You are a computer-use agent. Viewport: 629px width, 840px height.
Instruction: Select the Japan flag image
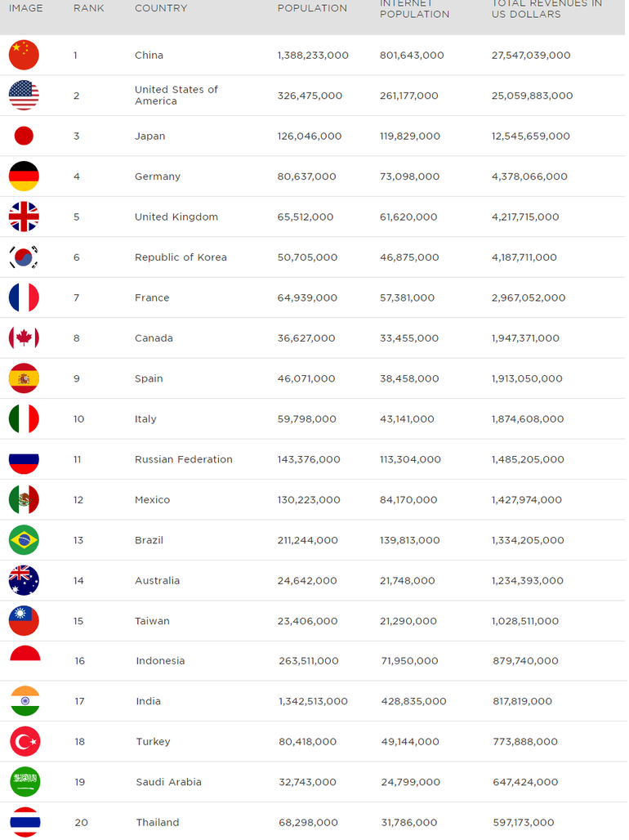tap(24, 136)
